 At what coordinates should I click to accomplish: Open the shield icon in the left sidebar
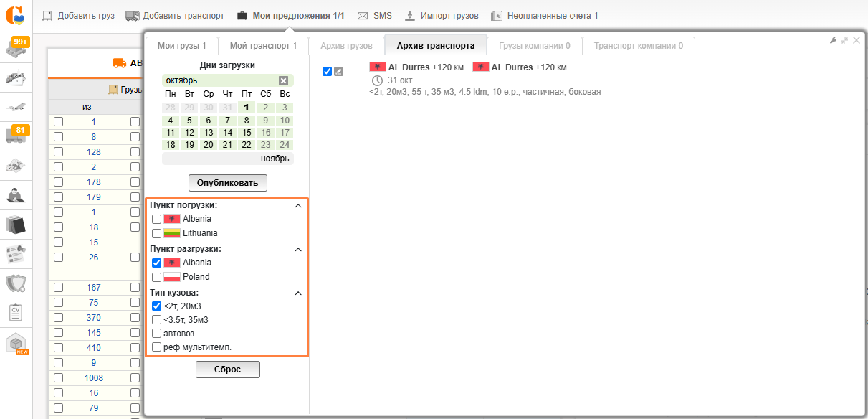pyautogui.click(x=16, y=283)
